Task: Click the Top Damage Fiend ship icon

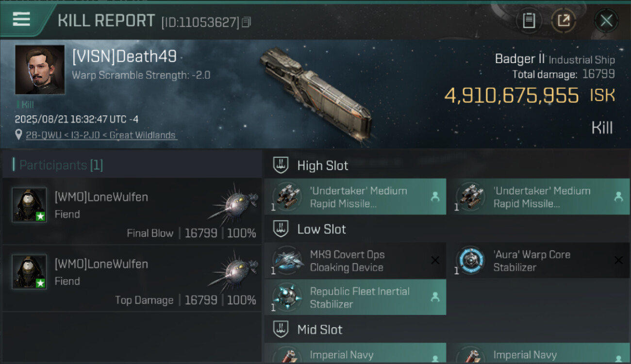Action: [x=234, y=271]
